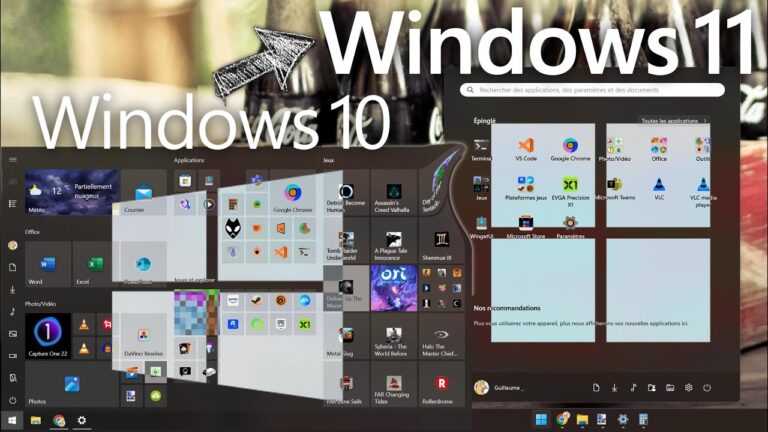The width and height of the screenshot is (768, 432).
Task: Open Pictures folder in Windows 10 Start rail
Action: [13, 334]
